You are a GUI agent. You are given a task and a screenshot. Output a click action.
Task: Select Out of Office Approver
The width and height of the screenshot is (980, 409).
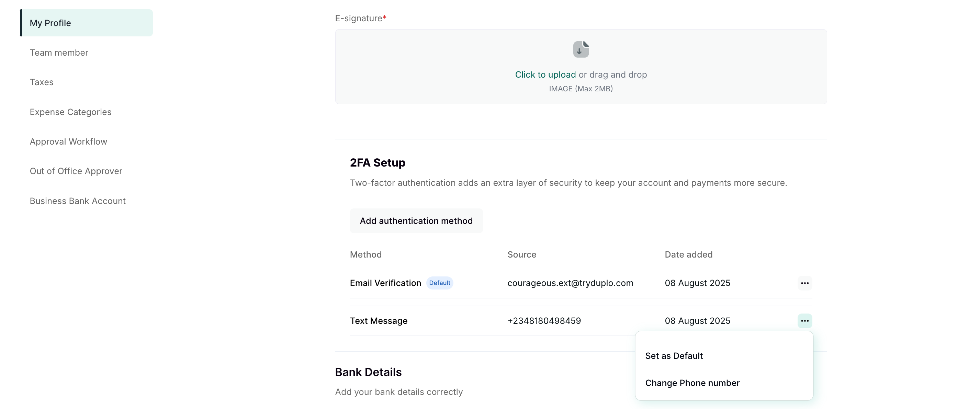click(x=76, y=171)
